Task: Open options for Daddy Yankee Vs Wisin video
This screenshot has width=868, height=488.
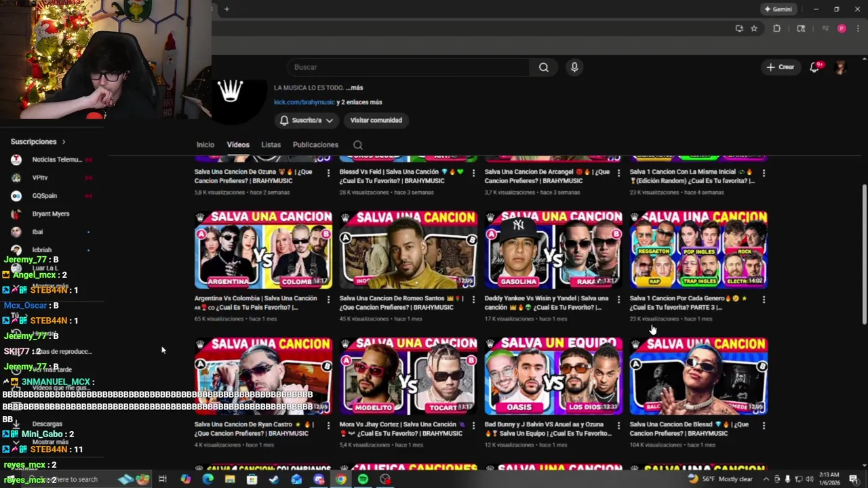Action: 618,300
